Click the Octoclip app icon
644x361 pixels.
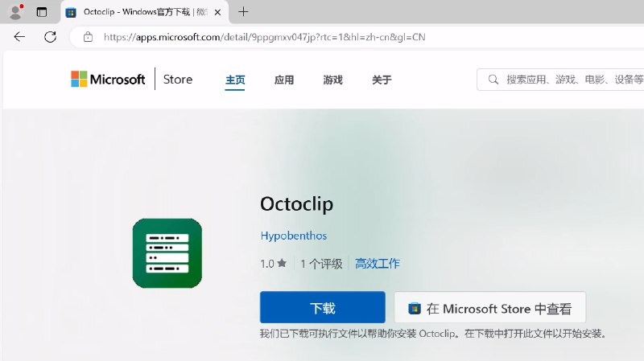click(167, 253)
